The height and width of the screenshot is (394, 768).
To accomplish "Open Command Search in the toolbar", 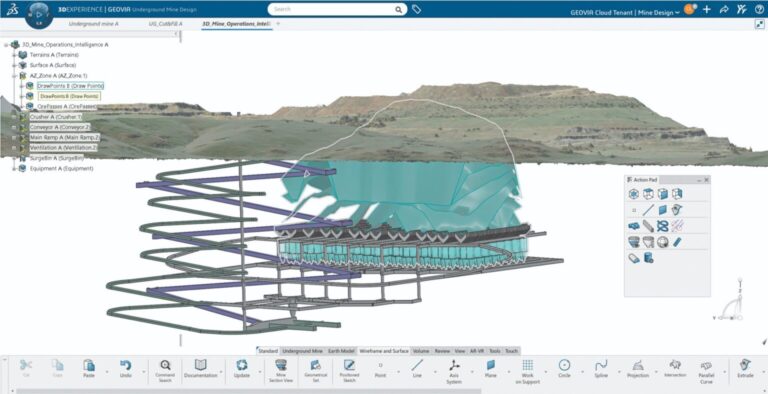I will point(165,370).
